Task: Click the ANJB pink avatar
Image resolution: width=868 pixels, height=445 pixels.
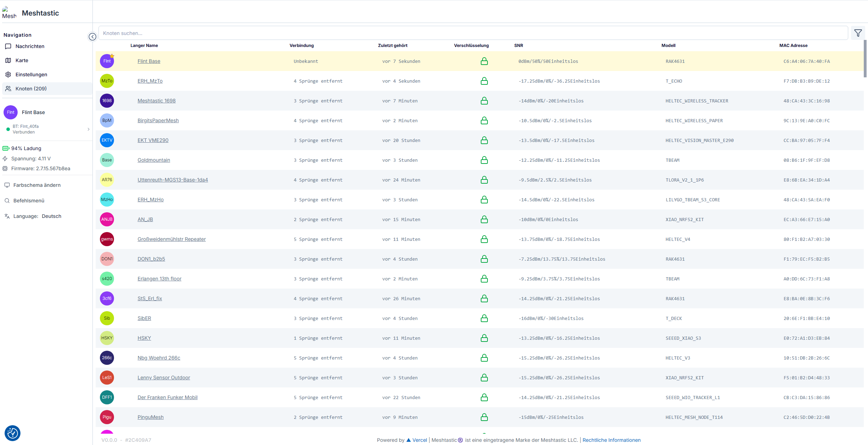Action: coord(107,219)
